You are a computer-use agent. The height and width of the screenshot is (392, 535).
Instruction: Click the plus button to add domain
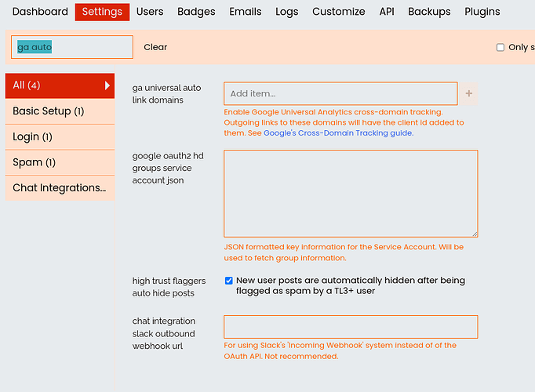click(x=469, y=93)
